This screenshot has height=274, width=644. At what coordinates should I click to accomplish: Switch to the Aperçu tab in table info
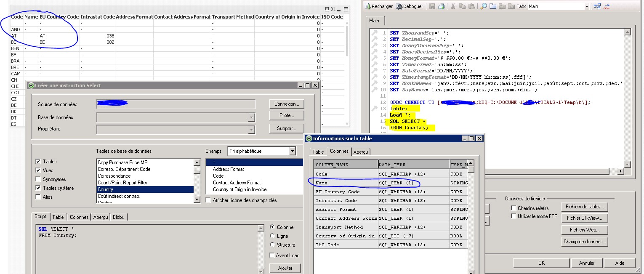click(361, 152)
